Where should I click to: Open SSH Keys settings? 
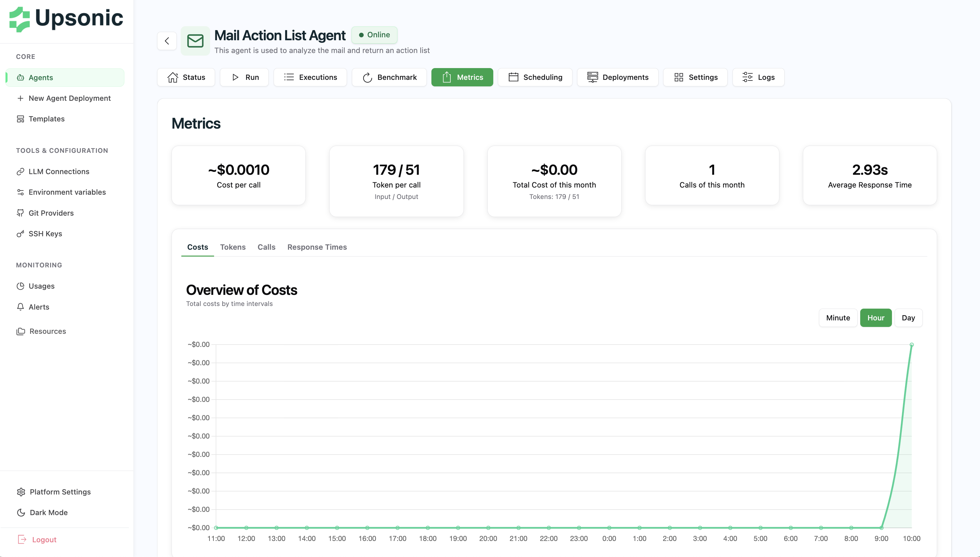(x=45, y=233)
